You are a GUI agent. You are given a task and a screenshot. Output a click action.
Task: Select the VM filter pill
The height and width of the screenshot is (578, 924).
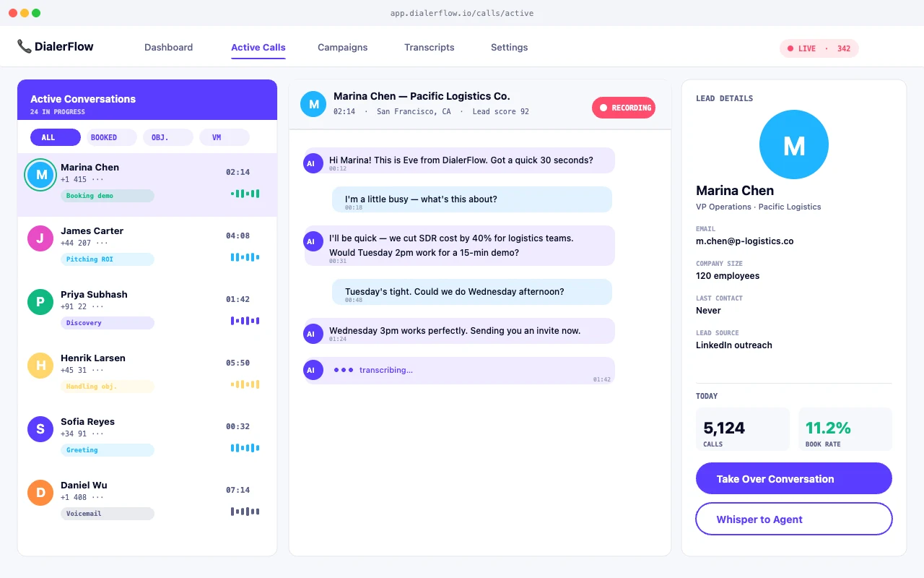[225, 137]
